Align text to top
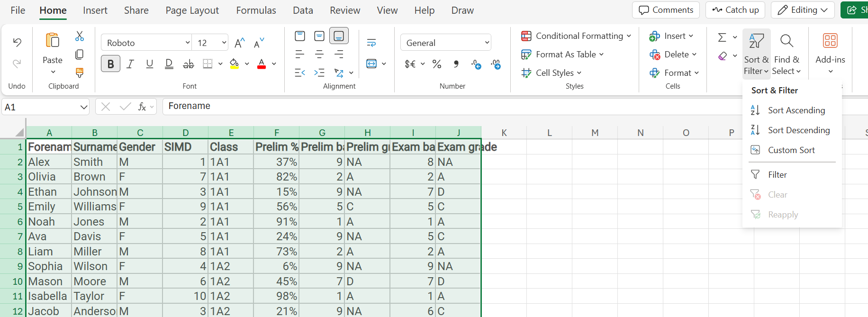 click(300, 36)
